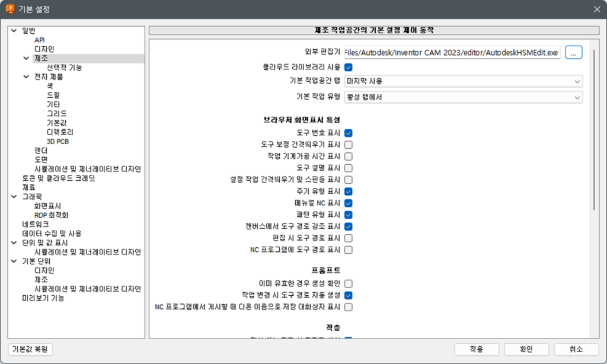Screen dimensions: 607x364
Task: Toggle 도구 번호 표시 checkbox
Action: (349, 133)
